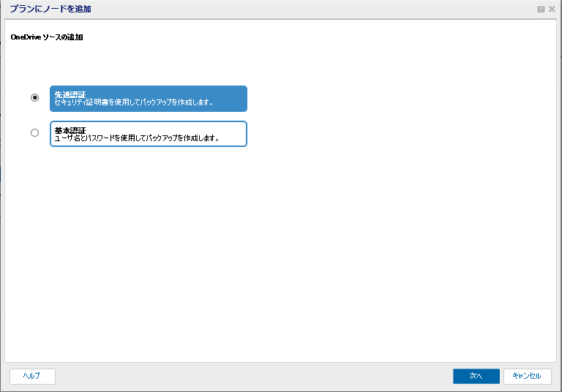Choose the 基本認証 username and password card
Image resolution: width=562 pixels, height=392 pixels.
149,134
